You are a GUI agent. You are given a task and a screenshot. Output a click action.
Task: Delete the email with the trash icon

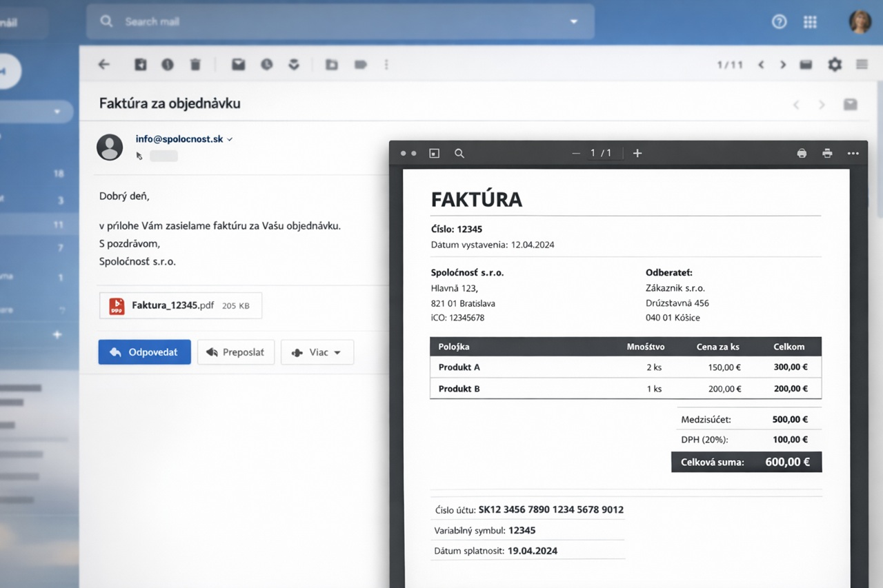tap(195, 65)
